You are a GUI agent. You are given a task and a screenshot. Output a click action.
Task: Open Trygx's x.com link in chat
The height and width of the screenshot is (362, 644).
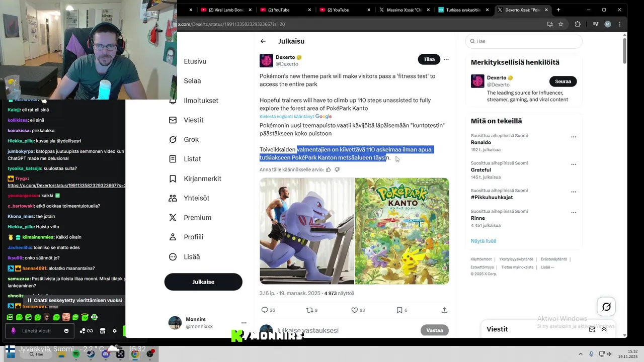tap(66, 186)
